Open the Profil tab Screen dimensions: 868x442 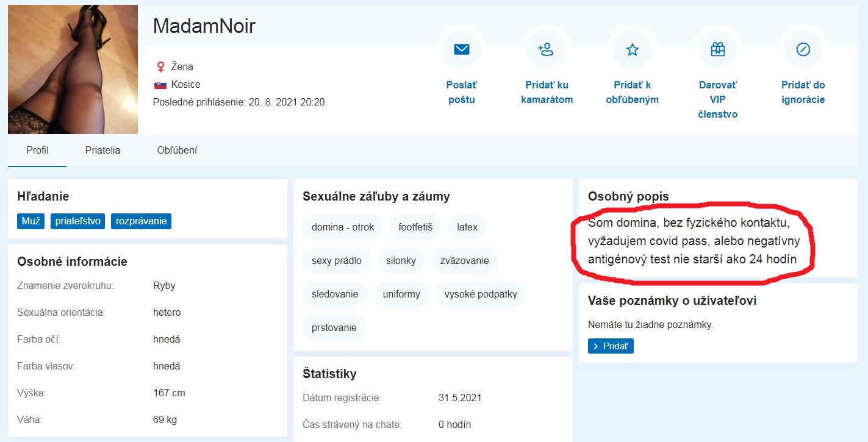37,150
